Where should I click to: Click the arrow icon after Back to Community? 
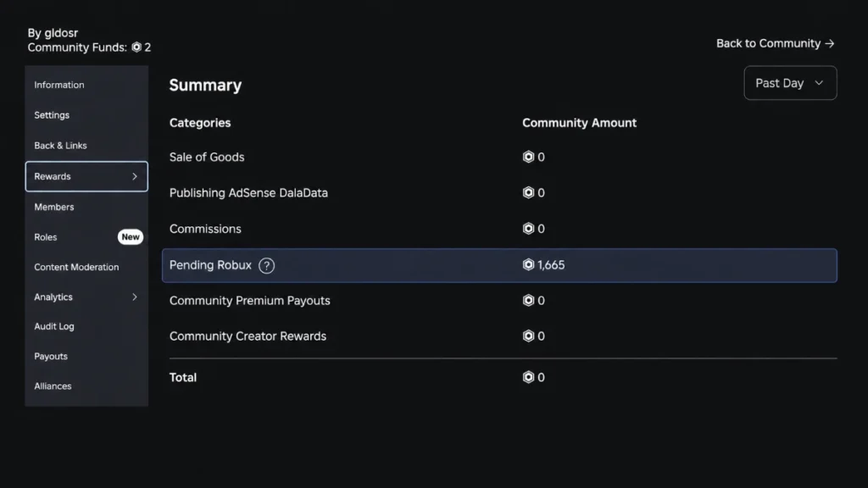pyautogui.click(x=829, y=44)
